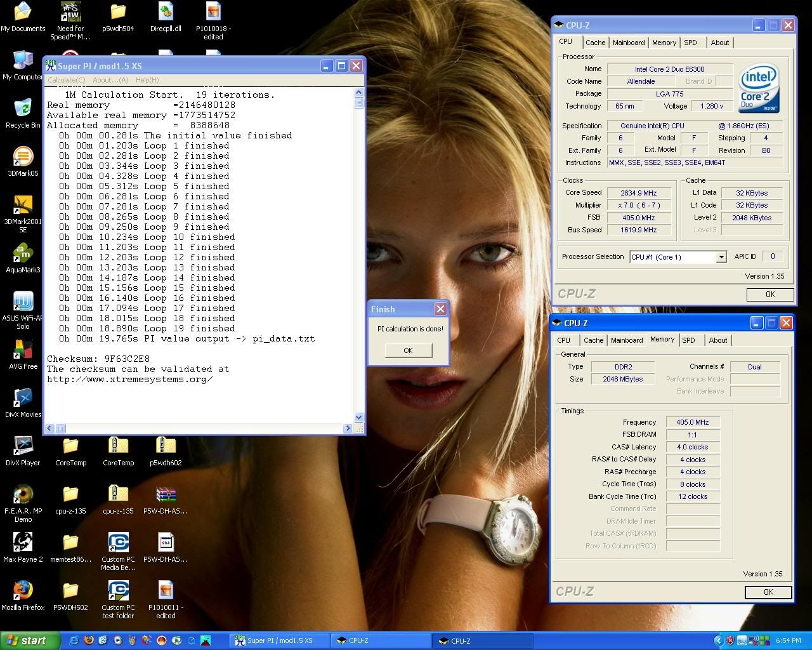
Task: Open the My Documents desktop icon
Action: point(23,17)
